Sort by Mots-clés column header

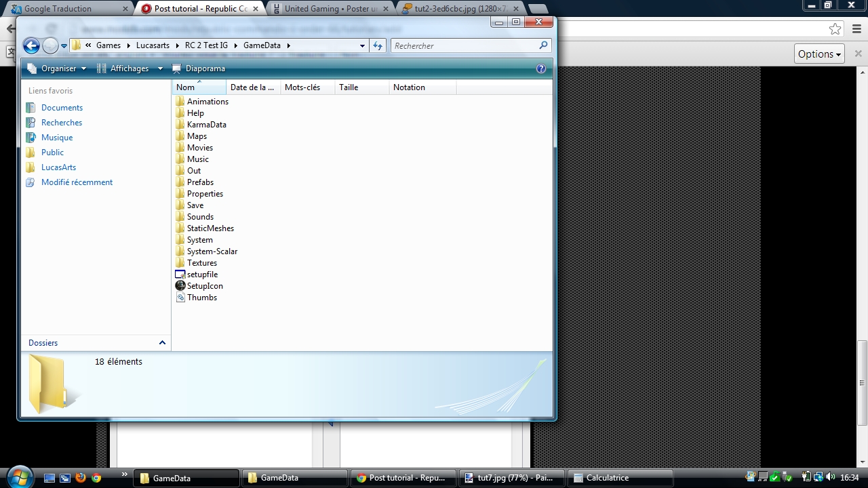click(x=308, y=87)
